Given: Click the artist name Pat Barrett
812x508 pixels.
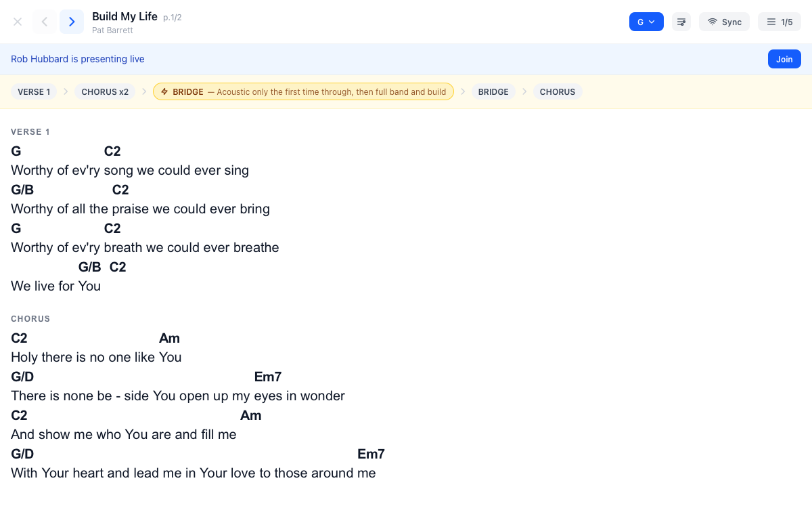Looking at the screenshot, I should [112, 30].
